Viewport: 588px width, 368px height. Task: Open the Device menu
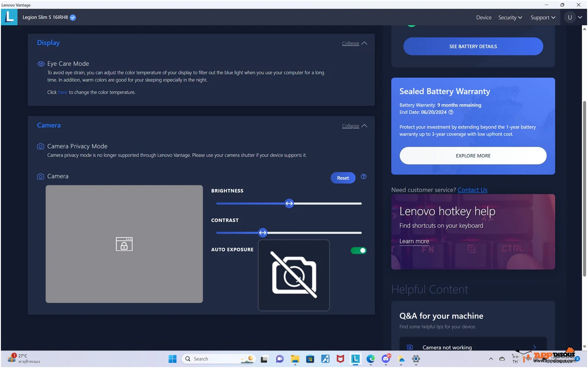click(x=484, y=17)
